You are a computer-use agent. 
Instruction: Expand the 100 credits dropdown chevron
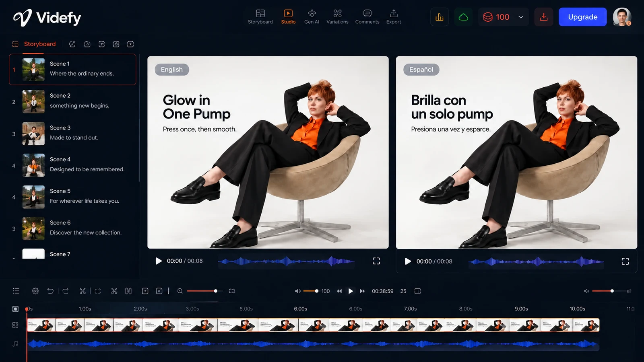click(x=521, y=17)
